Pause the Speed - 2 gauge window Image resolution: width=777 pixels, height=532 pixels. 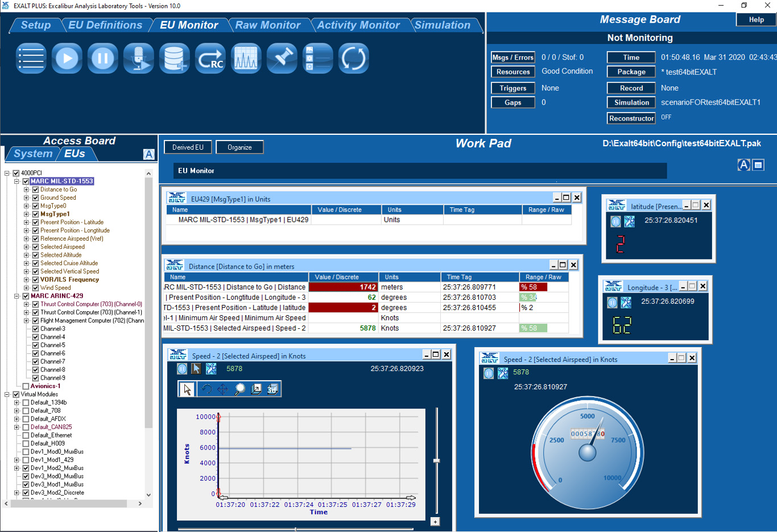(x=489, y=373)
